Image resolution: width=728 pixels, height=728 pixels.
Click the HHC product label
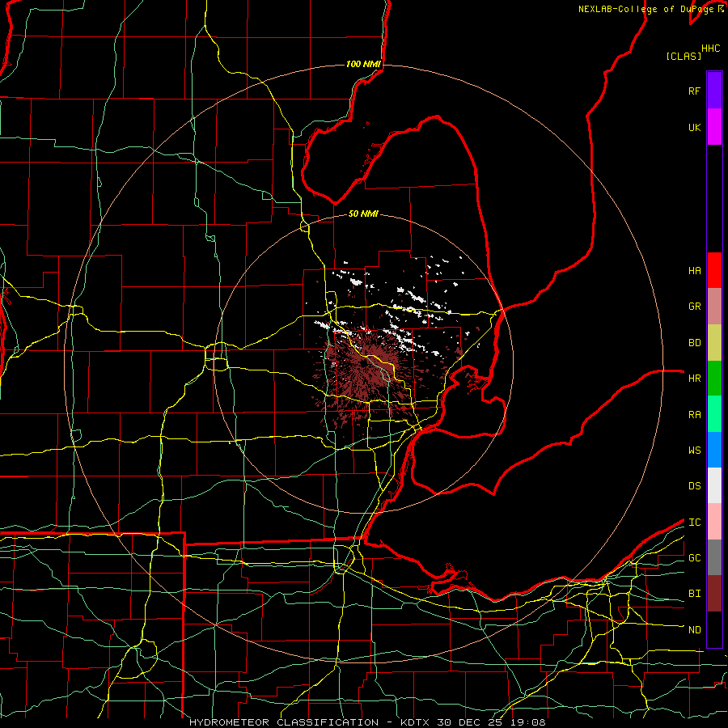pyautogui.click(x=710, y=49)
